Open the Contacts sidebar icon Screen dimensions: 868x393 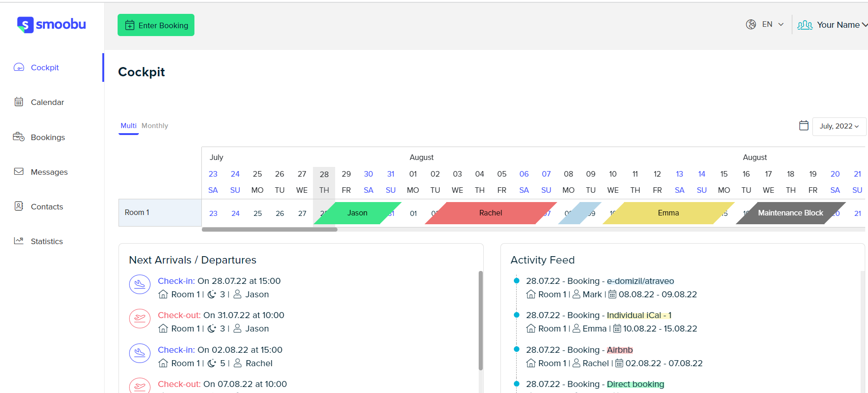click(x=19, y=206)
